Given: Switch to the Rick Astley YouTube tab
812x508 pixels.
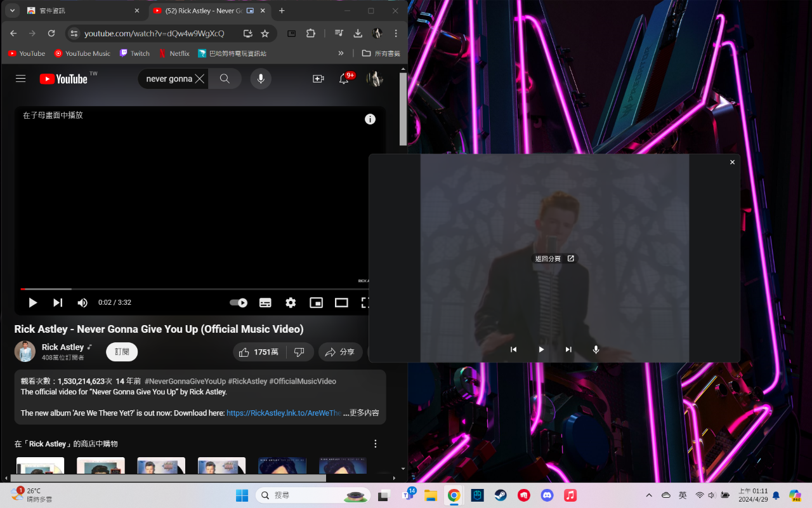Looking at the screenshot, I should 211,11.
